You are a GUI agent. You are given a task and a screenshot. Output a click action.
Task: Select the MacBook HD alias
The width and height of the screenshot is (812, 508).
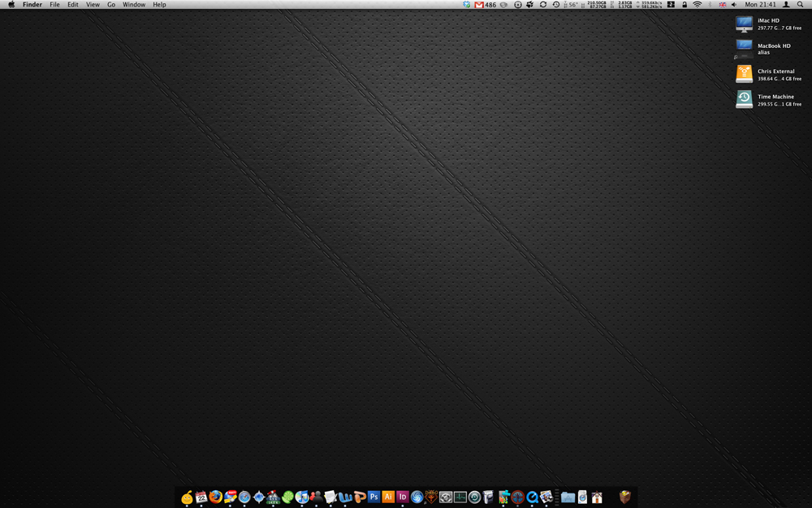click(x=744, y=49)
